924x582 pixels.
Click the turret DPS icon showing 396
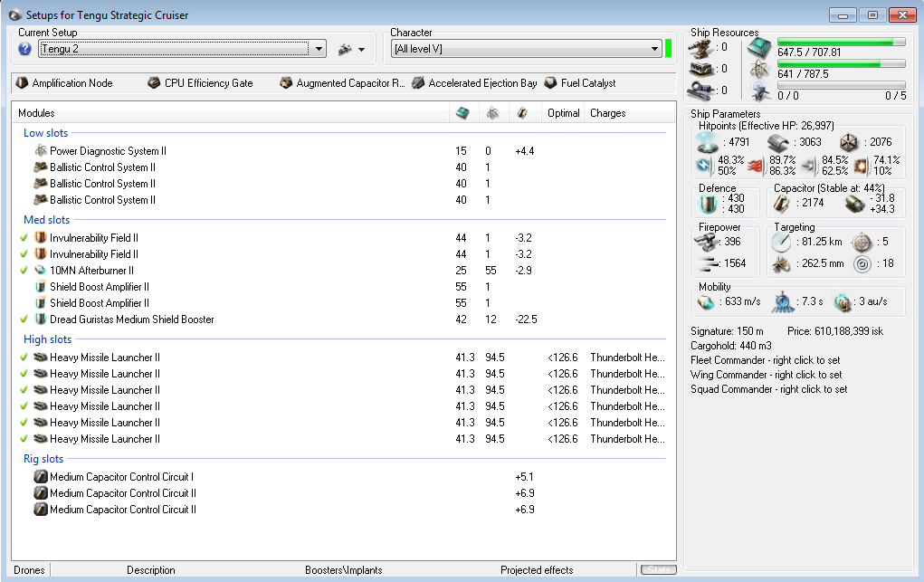tap(707, 242)
